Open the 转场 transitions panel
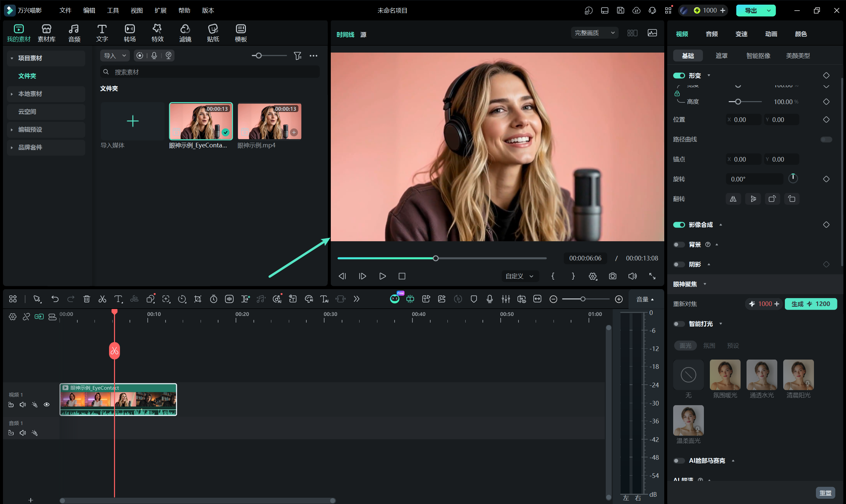 [x=130, y=33]
